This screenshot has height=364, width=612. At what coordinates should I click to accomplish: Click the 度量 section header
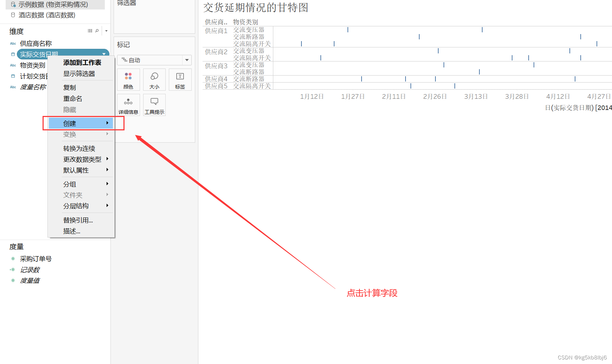coord(17,247)
